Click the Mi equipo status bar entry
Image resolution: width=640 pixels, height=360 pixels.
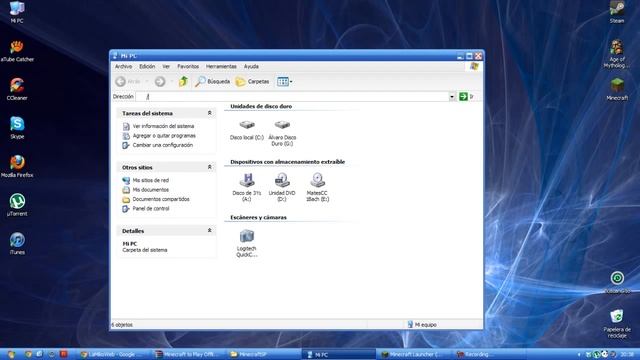point(422,324)
